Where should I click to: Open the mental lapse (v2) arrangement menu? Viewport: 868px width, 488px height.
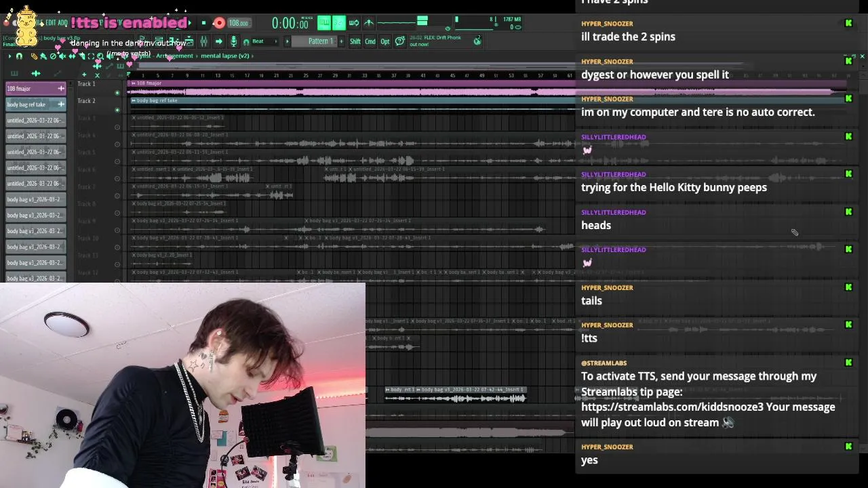point(225,56)
